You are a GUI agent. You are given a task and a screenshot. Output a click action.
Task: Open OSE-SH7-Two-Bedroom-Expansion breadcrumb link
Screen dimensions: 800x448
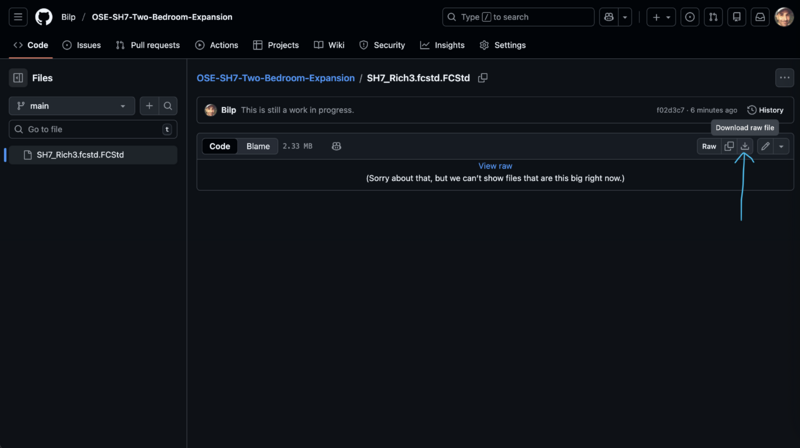click(x=276, y=78)
